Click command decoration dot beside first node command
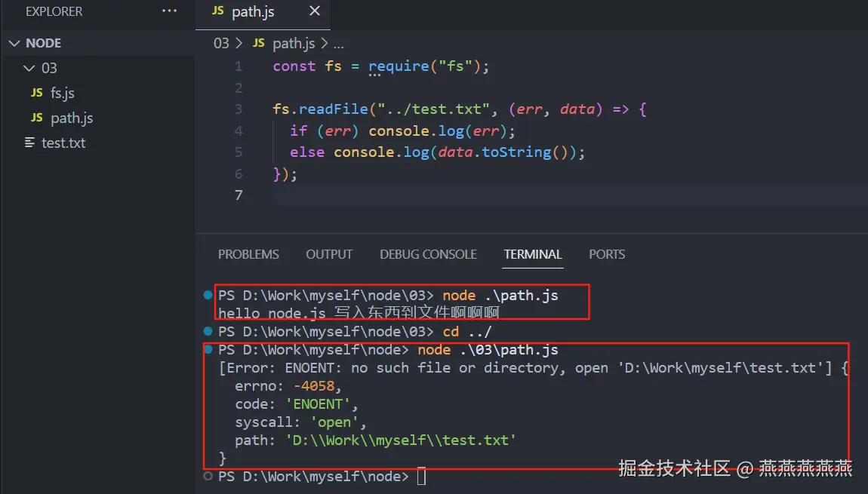The height and width of the screenshot is (494, 868). (x=208, y=295)
